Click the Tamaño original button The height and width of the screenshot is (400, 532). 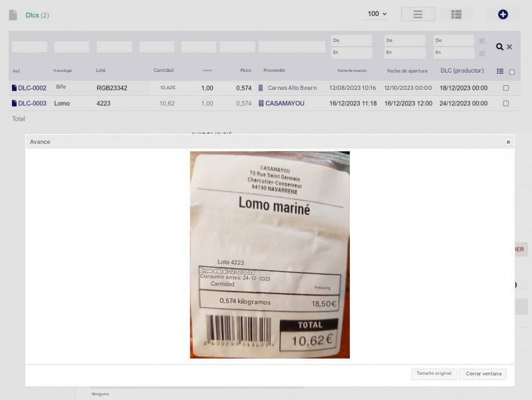(x=434, y=373)
